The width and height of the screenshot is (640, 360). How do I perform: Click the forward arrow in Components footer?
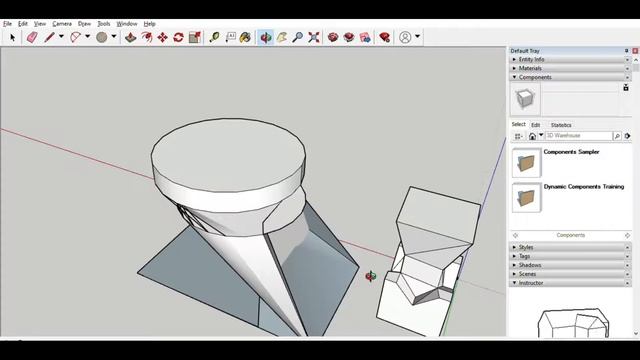627,236
